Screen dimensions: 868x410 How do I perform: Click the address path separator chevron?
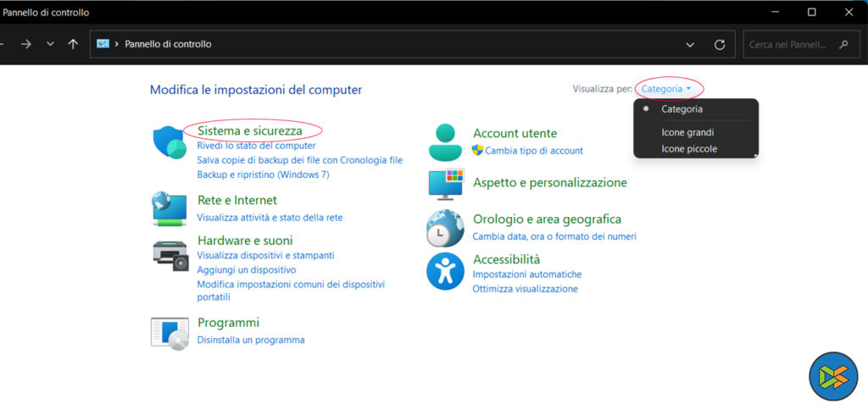[117, 44]
